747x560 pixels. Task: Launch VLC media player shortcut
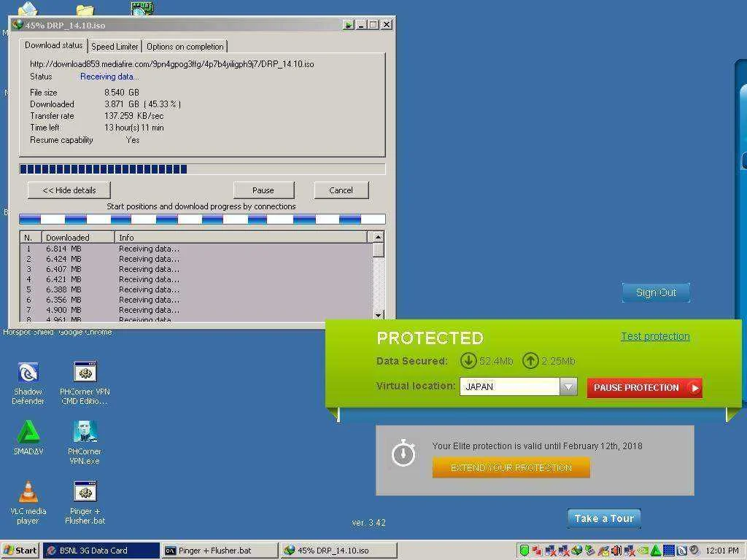tap(28, 503)
